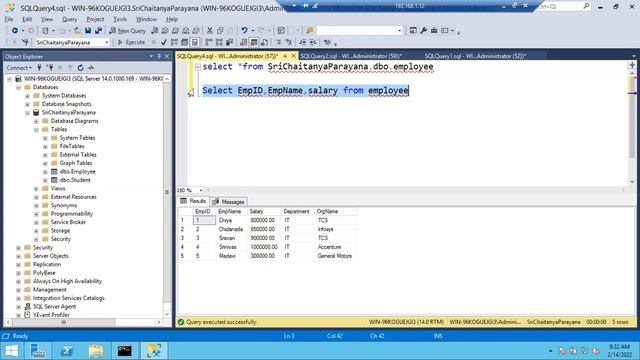Open Server Manager from the taskbar
Screen dimensions: 640x360
pos(38,351)
